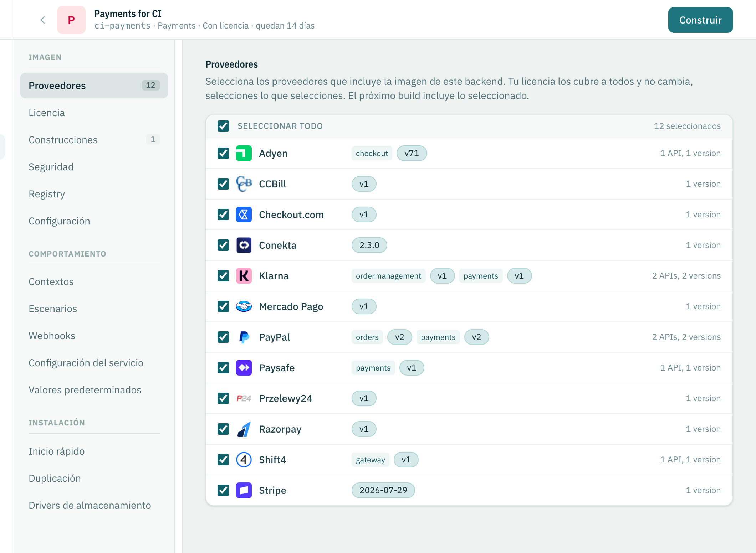Viewport: 756px width, 553px height.
Task: Toggle PayPal orders v2 chip
Action: (x=399, y=337)
